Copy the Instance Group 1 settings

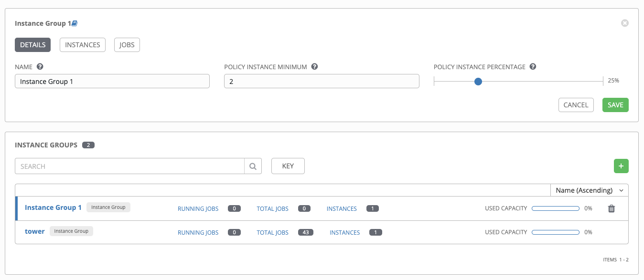pos(75,22)
